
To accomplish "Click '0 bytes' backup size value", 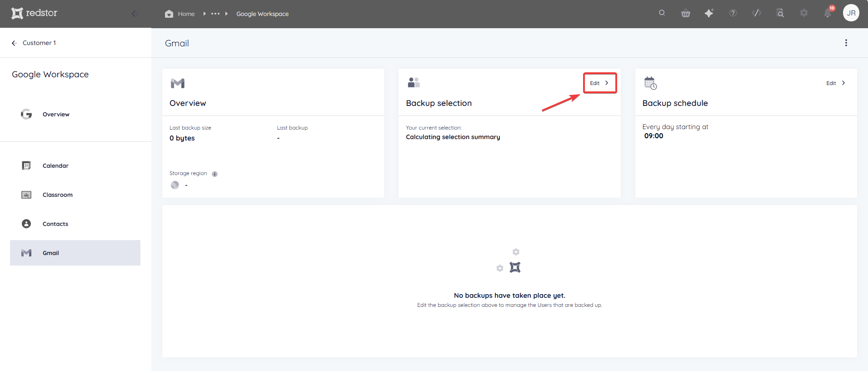I will coord(182,138).
